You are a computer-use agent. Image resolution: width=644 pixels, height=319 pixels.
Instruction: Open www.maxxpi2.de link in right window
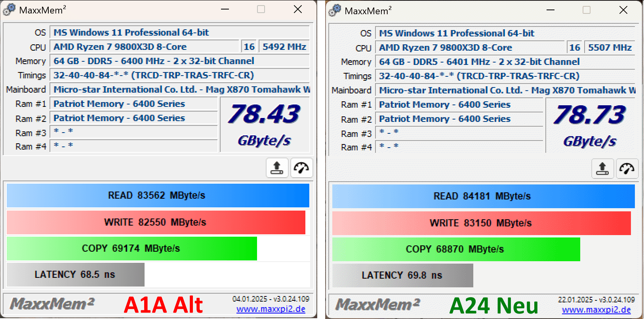tap(596, 310)
